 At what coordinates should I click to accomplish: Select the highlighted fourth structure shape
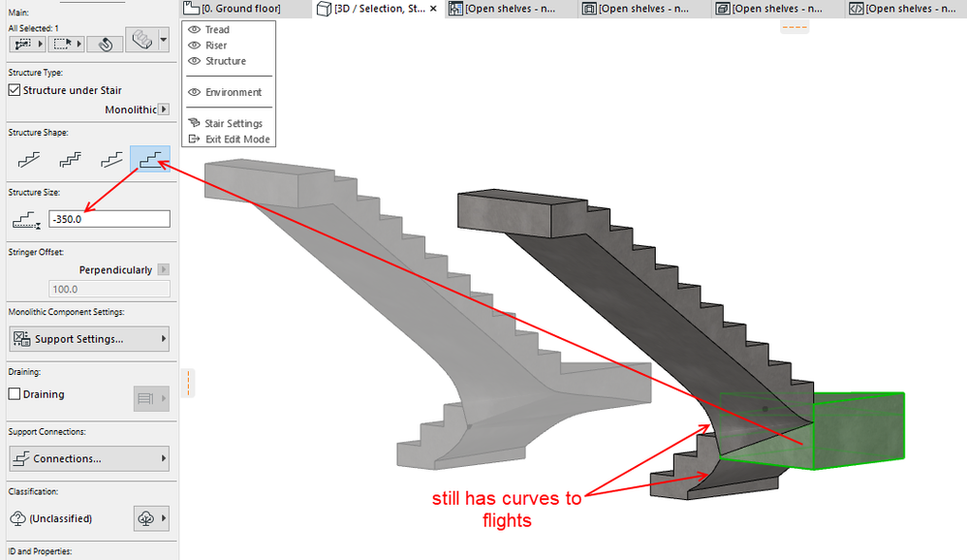click(150, 160)
